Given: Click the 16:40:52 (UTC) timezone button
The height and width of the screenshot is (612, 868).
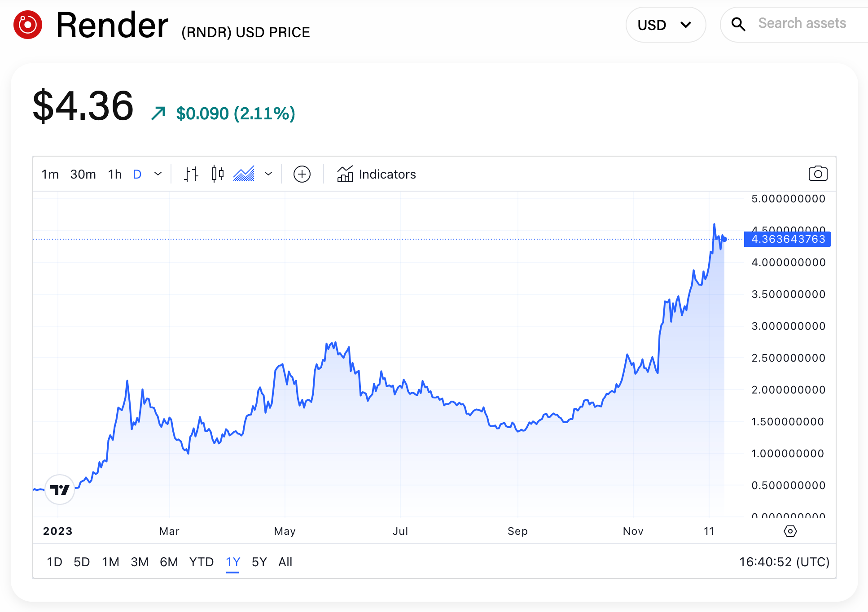Looking at the screenshot, I should click(784, 562).
